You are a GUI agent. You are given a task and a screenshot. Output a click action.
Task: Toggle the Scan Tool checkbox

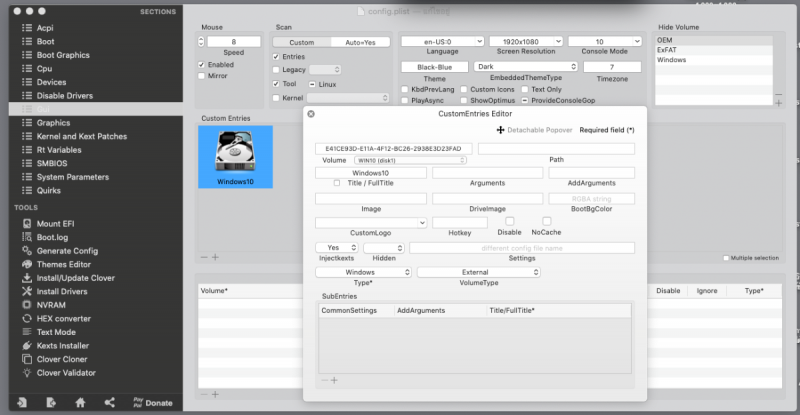point(276,84)
